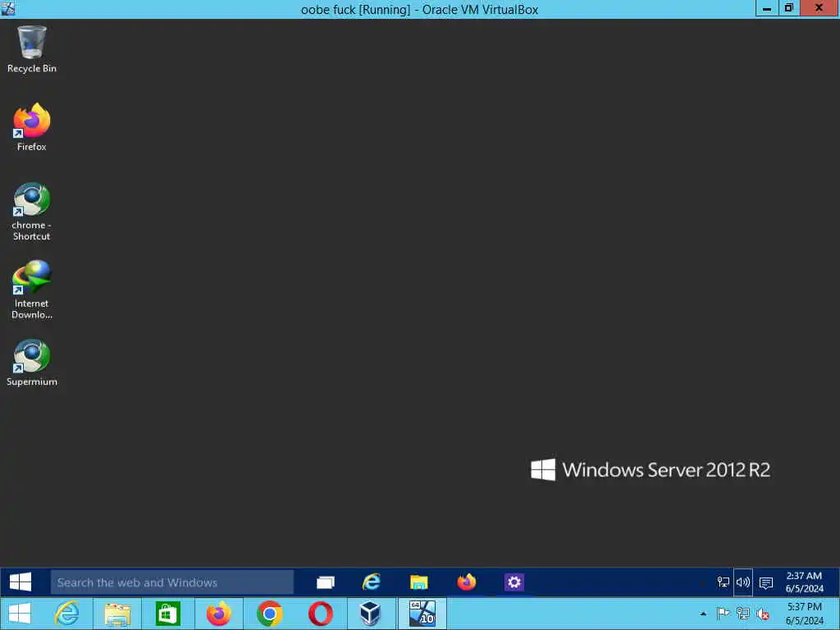Viewport: 840px width, 630px height.
Task: Switch to the running VM taskbar item
Action: 422,614
